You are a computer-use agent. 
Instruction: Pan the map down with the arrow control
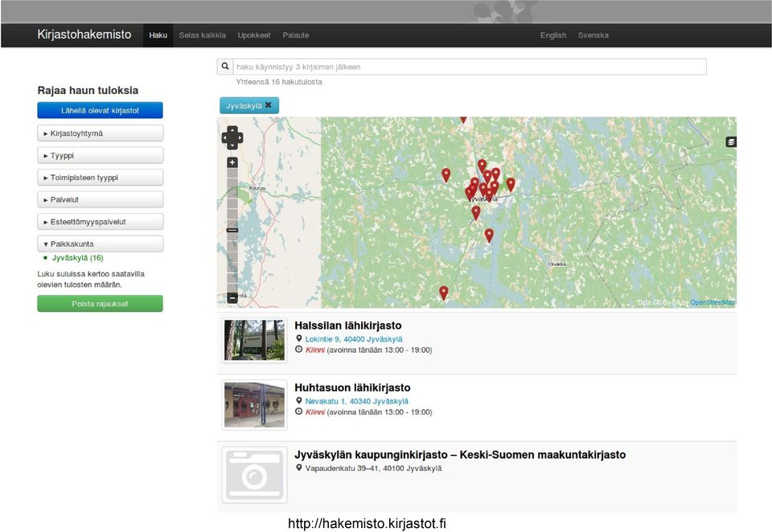click(x=232, y=145)
